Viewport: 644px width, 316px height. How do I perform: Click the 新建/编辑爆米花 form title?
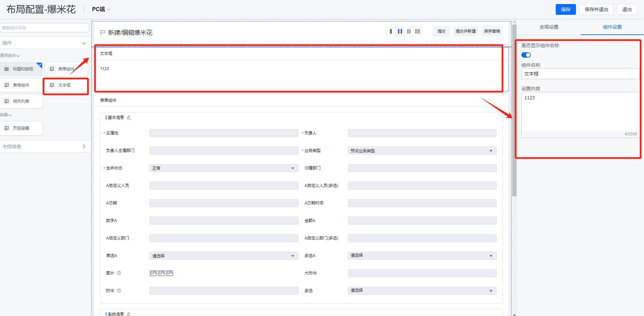(x=130, y=33)
